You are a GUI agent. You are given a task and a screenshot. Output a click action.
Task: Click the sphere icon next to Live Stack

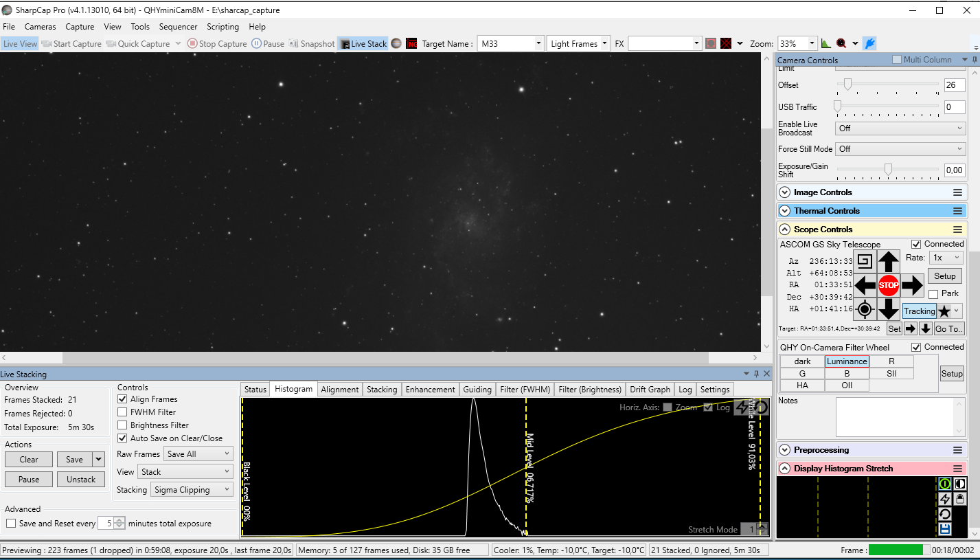pyautogui.click(x=396, y=44)
